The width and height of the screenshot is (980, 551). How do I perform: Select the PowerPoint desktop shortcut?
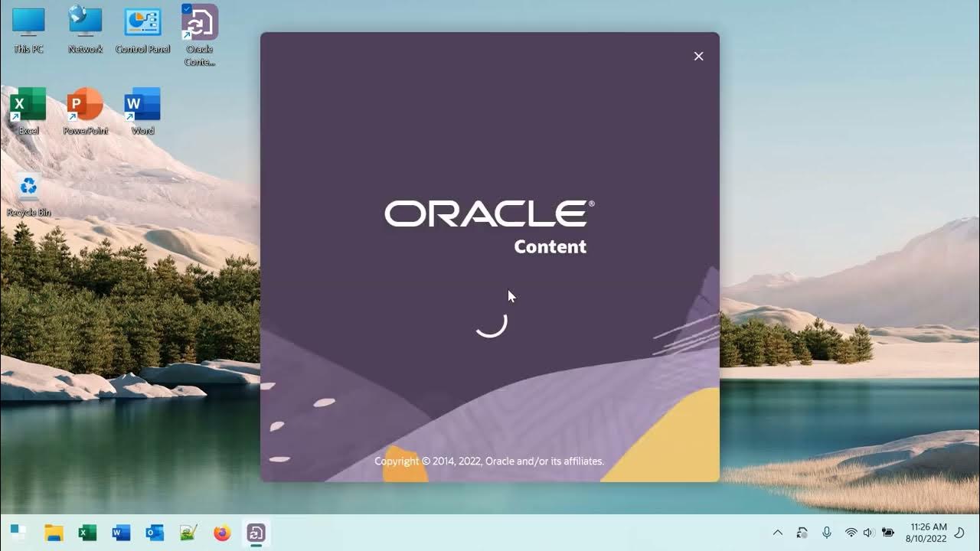[x=85, y=112]
